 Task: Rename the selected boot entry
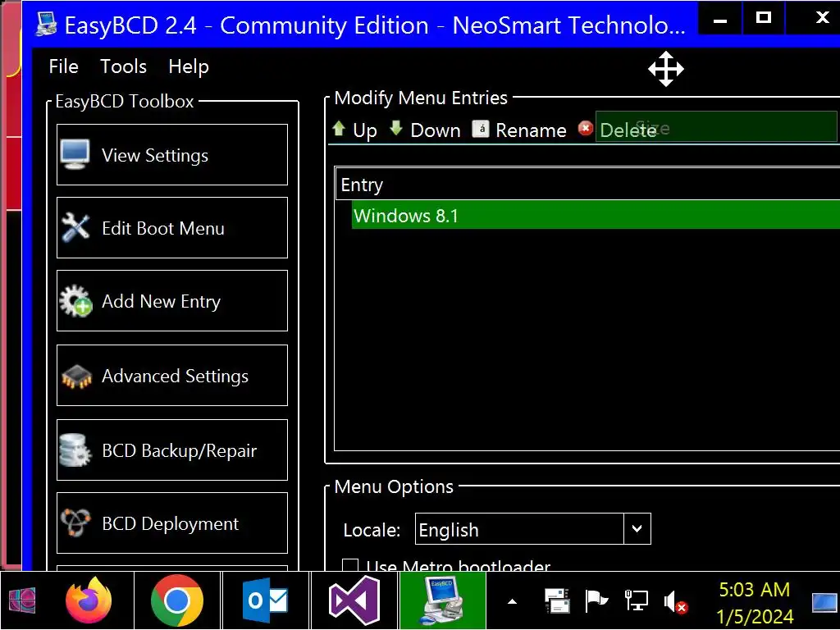(519, 130)
